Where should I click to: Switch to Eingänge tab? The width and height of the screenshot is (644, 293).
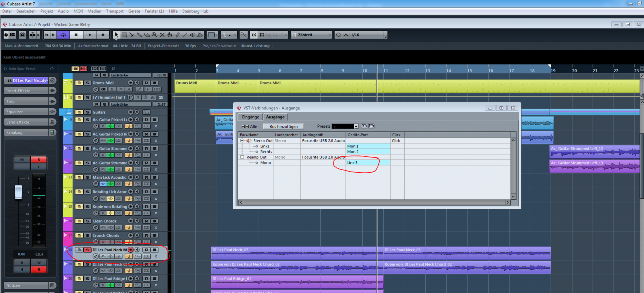tap(251, 117)
